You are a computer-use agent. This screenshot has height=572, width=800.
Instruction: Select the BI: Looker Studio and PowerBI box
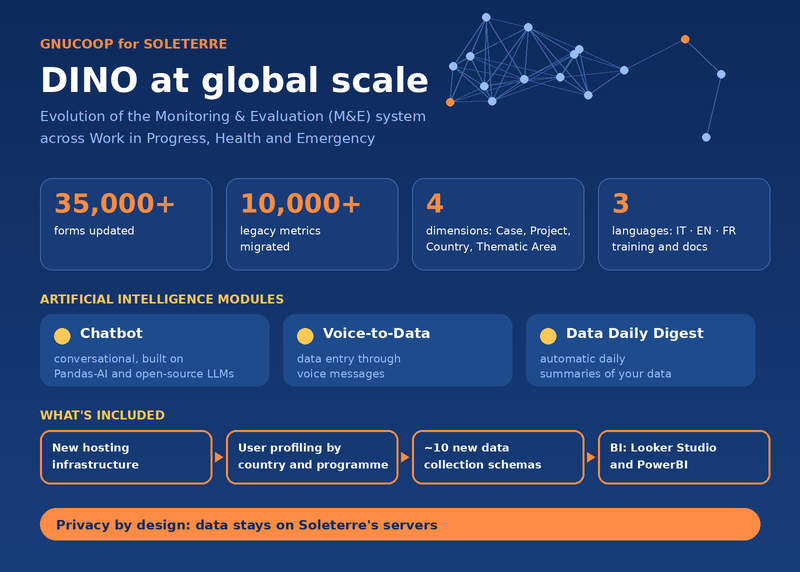pyautogui.click(x=684, y=457)
